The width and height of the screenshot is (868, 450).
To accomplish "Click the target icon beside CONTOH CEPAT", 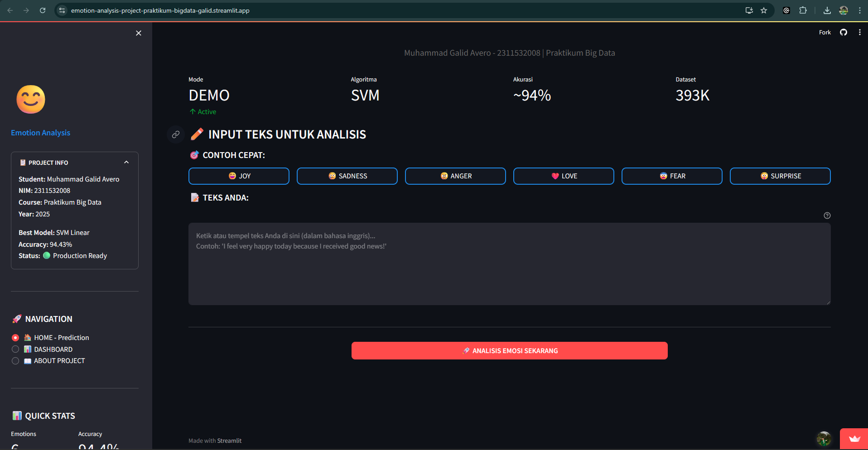I will tap(194, 155).
